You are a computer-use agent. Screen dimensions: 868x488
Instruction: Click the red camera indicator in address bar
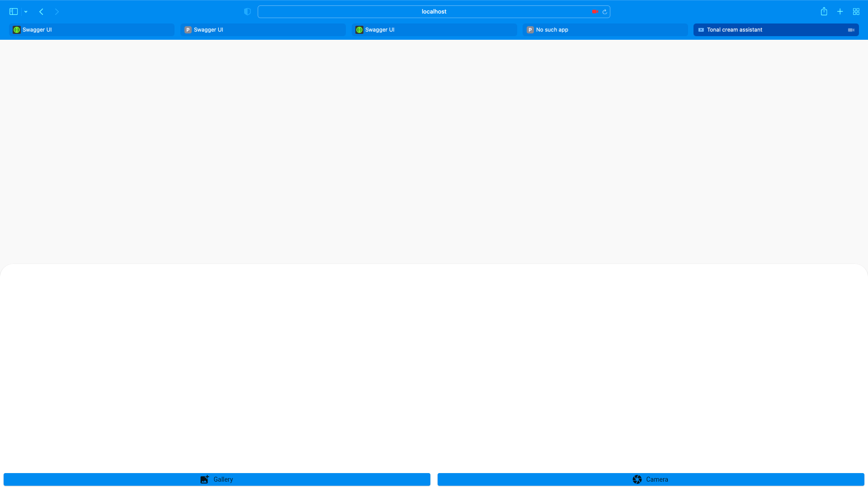pos(594,12)
